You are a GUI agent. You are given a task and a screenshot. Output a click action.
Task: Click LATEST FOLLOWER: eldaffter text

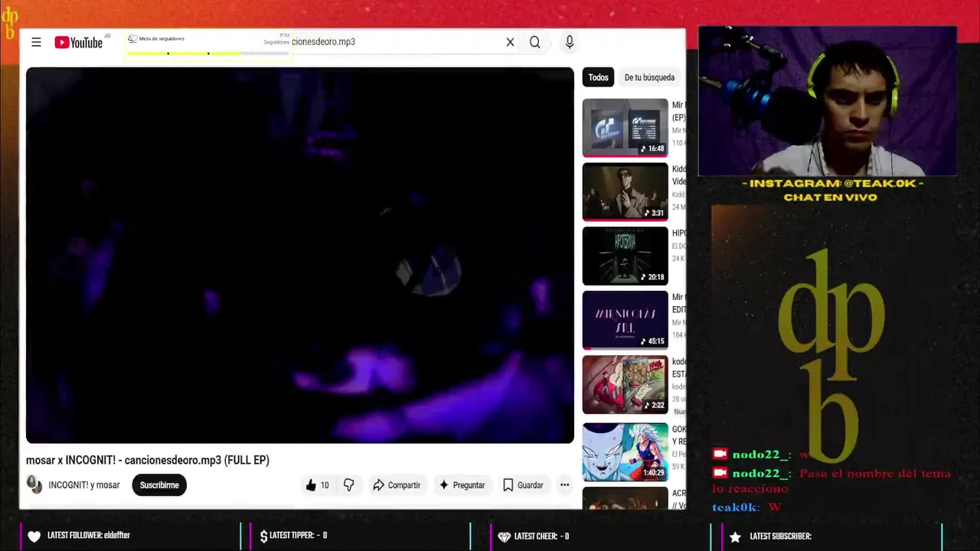tap(89, 536)
